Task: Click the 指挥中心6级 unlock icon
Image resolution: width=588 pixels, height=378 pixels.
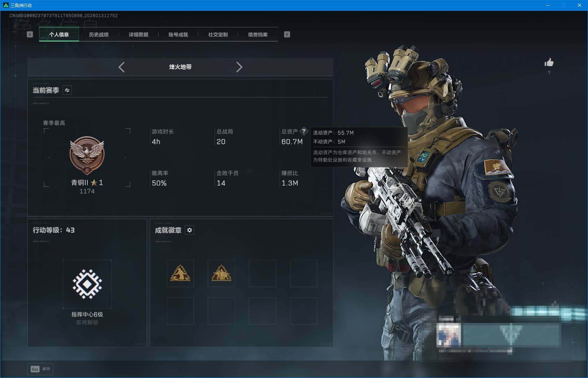Action: [x=87, y=284]
